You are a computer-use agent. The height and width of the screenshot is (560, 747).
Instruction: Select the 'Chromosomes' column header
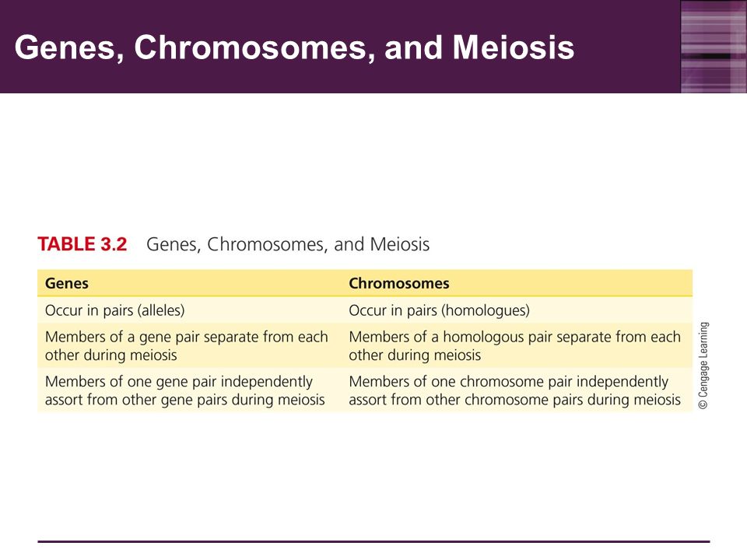pyautogui.click(x=398, y=283)
